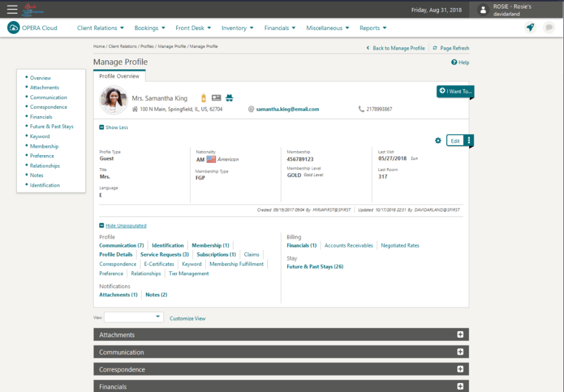Select the Profile Overview tab
The image size is (564, 392).
tap(119, 76)
